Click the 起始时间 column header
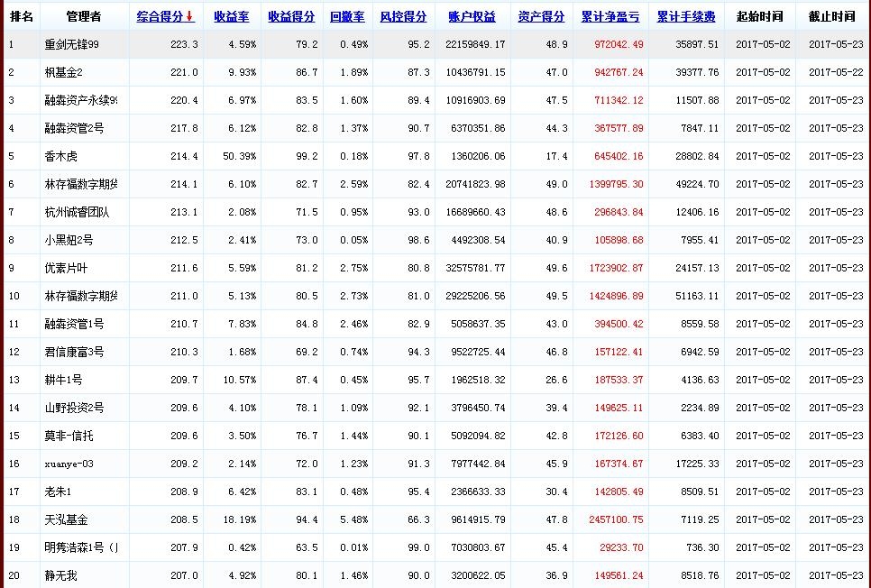 coord(760,17)
